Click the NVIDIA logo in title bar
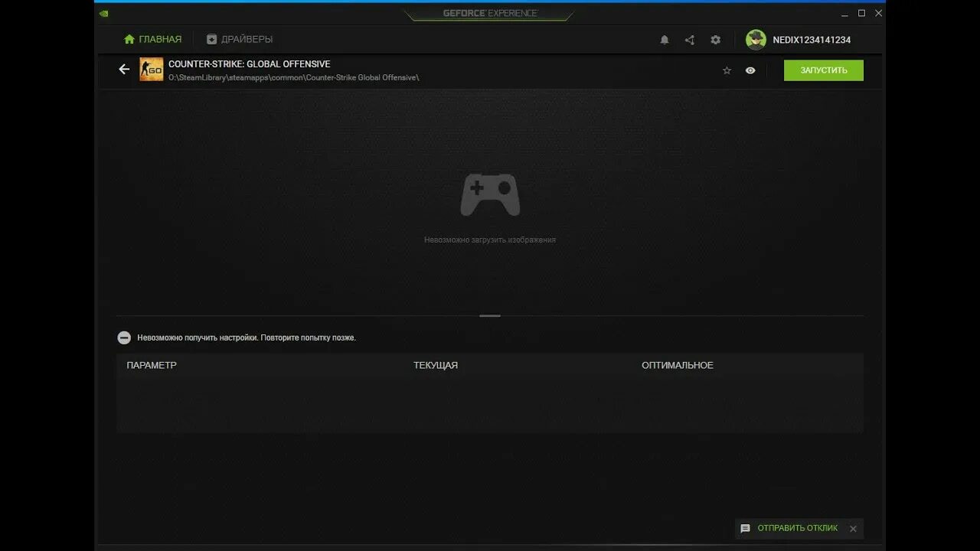 point(104,13)
